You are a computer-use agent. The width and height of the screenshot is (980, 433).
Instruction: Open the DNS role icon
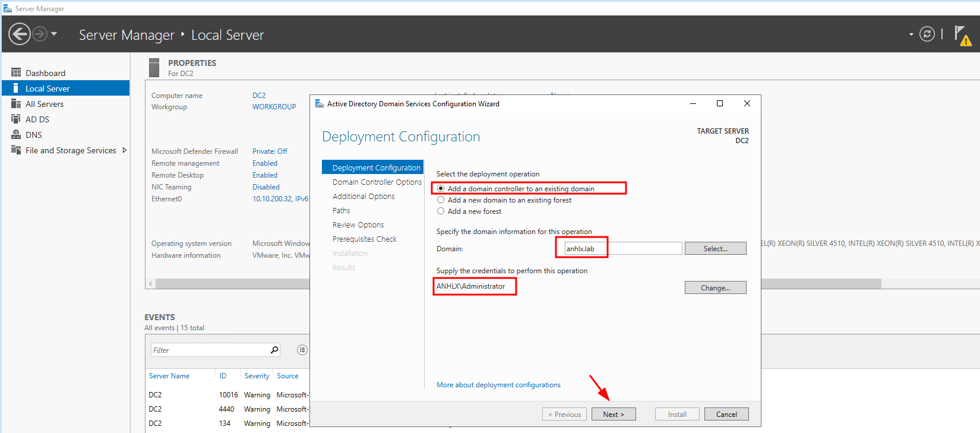point(16,135)
